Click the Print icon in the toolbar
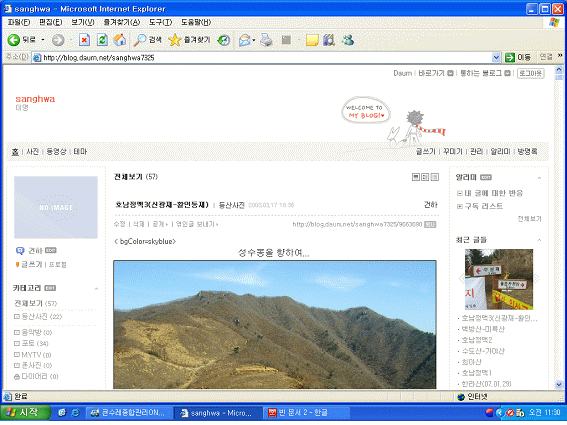 267,40
